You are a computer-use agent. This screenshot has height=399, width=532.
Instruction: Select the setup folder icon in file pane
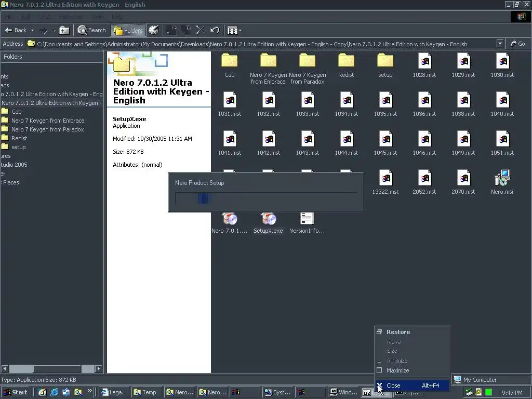coord(385,61)
